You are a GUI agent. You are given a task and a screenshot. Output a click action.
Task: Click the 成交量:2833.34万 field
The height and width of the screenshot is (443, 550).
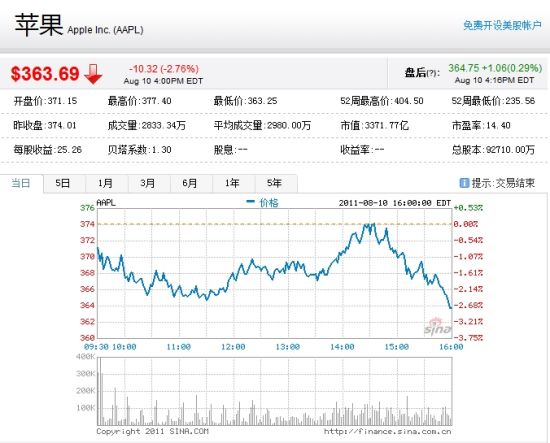click(x=147, y=125)
